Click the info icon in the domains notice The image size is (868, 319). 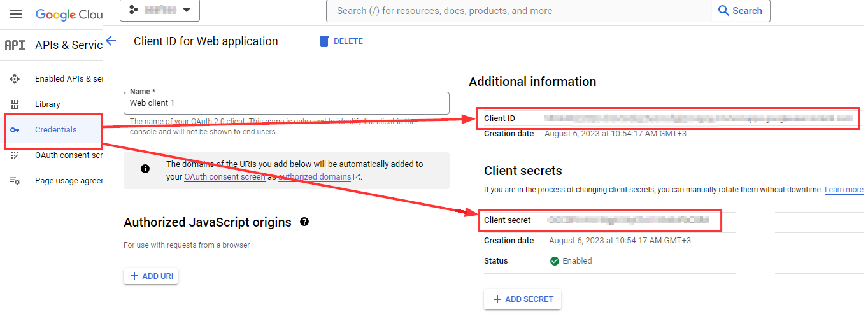(x=145, y=169)
